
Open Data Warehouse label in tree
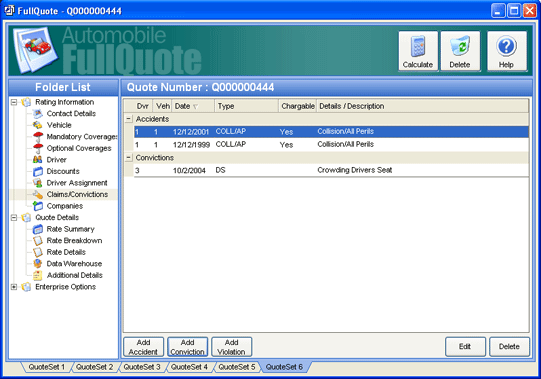tap(74, 264)
